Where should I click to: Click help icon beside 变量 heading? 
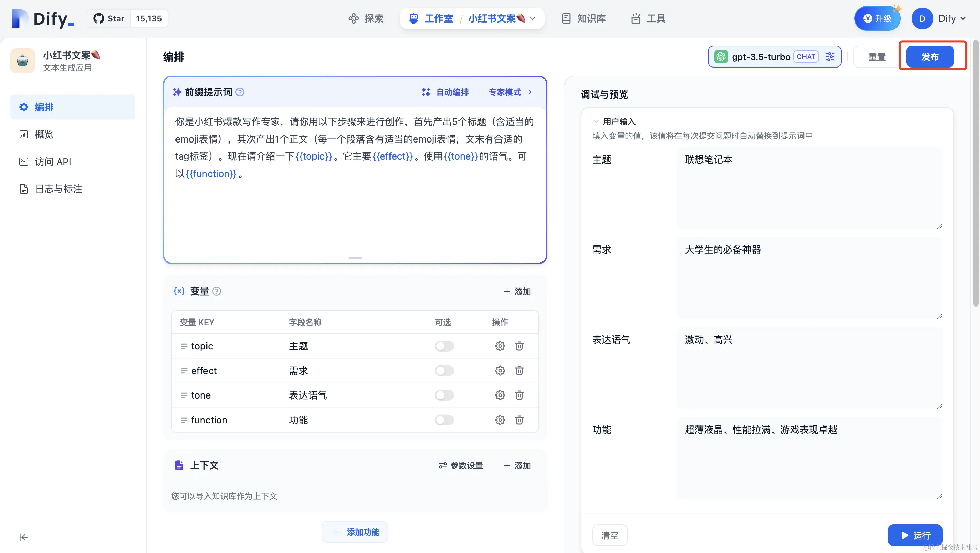coord(216,291)
